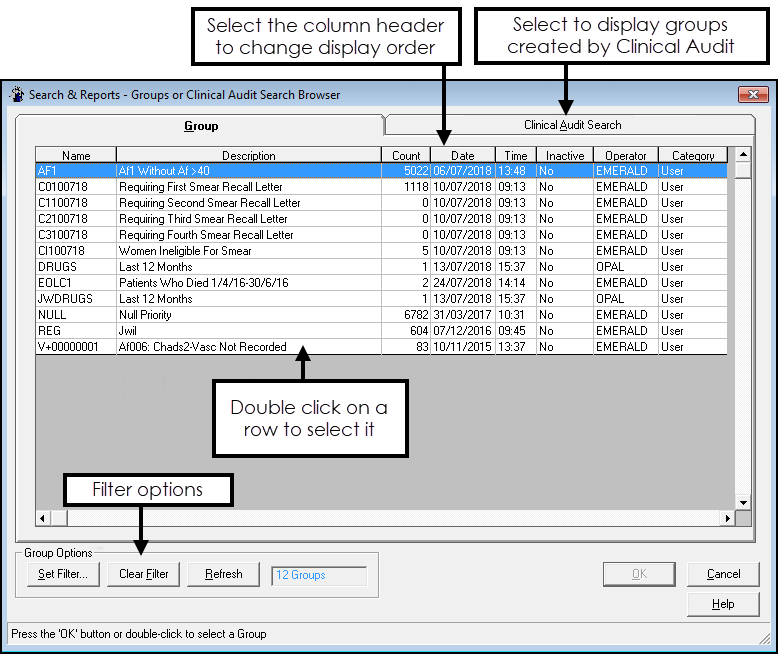Viewport: 778px width, 654px height.
Task: Switch to the Clinical Audit Search tab
Action: 572,125
